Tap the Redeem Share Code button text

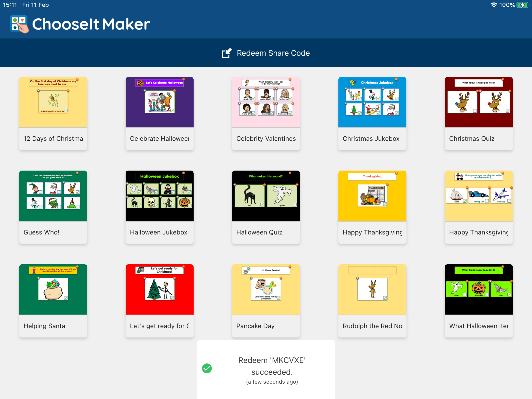[273, 53]
